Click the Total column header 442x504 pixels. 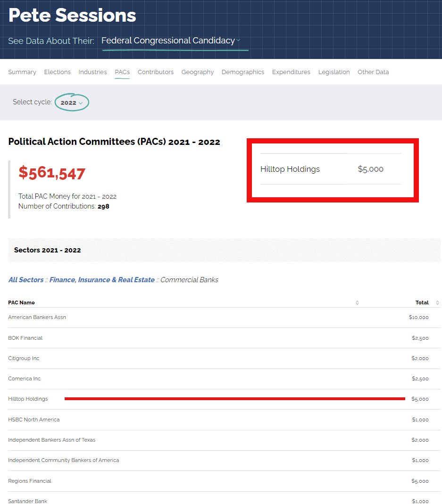click(422, 302)
